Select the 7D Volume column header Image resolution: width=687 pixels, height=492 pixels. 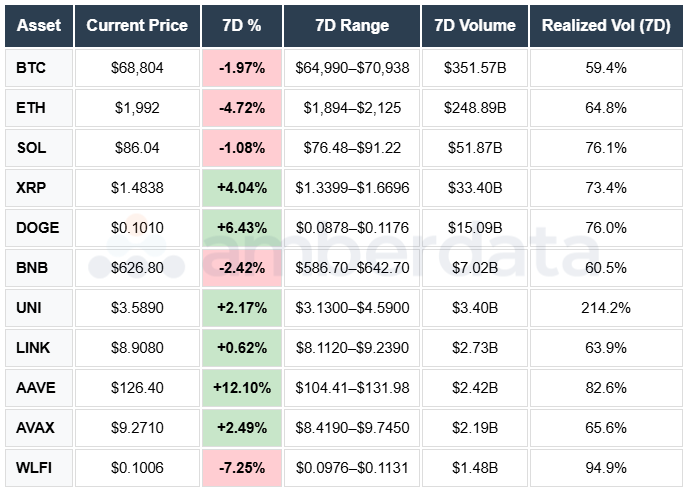coord(475,26)
